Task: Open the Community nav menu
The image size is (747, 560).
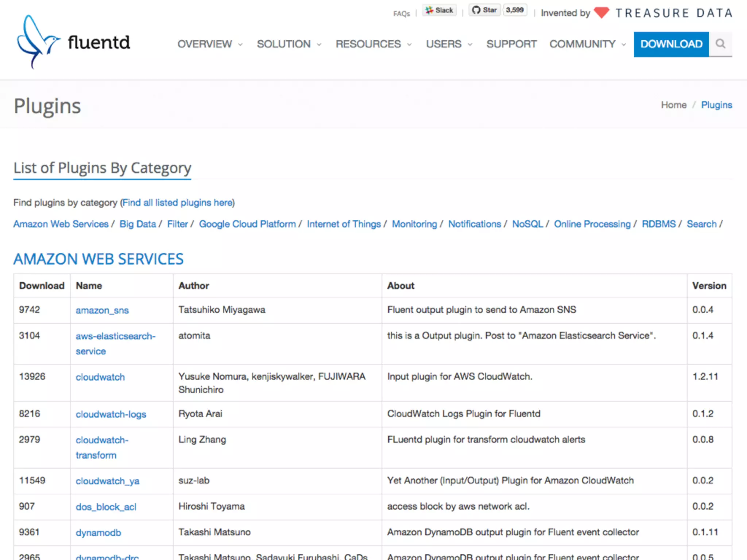Action: tap(588, 44)
